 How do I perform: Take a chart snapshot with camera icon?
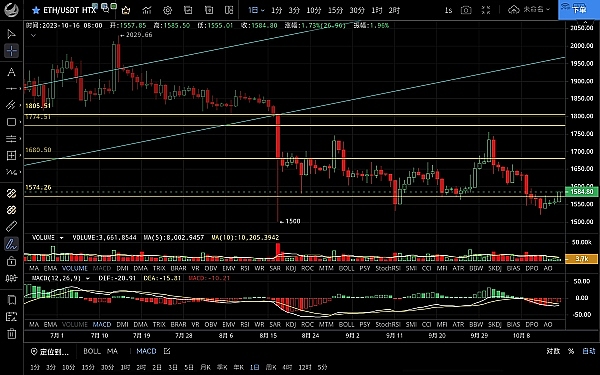pyautogui.click(x=466, y=10)
